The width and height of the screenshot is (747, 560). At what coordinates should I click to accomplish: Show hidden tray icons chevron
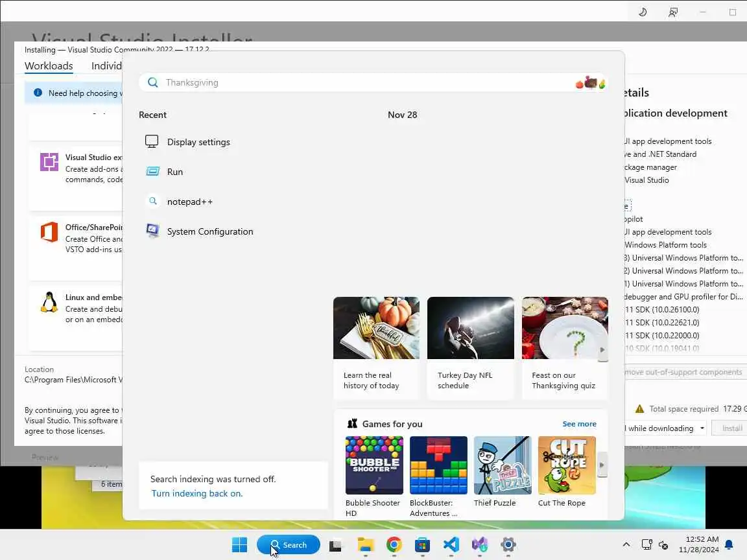point(626,544)
